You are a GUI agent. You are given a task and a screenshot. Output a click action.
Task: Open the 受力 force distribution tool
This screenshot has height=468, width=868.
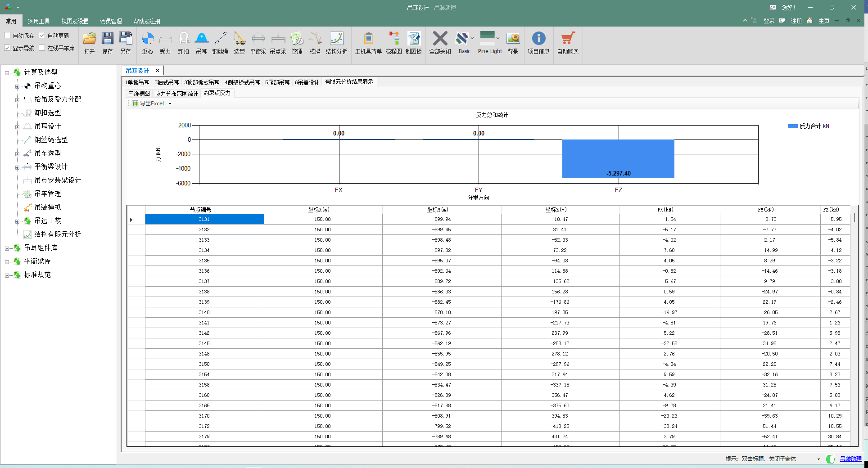166,43
